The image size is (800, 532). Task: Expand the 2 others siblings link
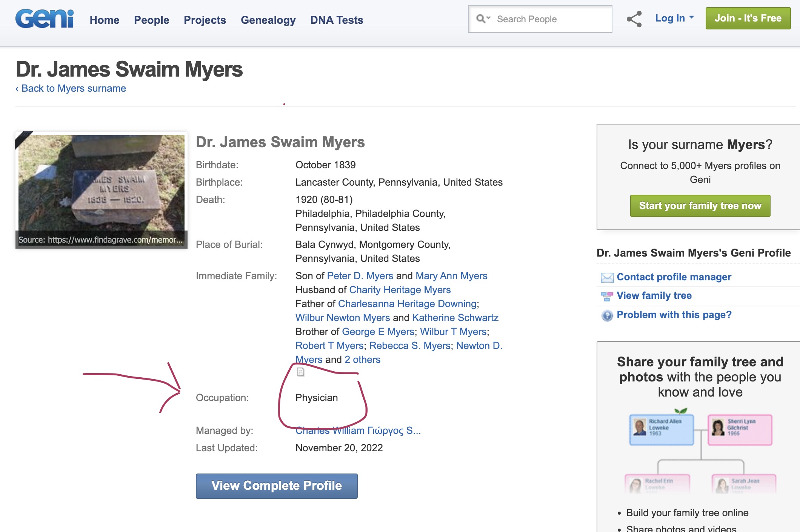(x=362, y=360)
